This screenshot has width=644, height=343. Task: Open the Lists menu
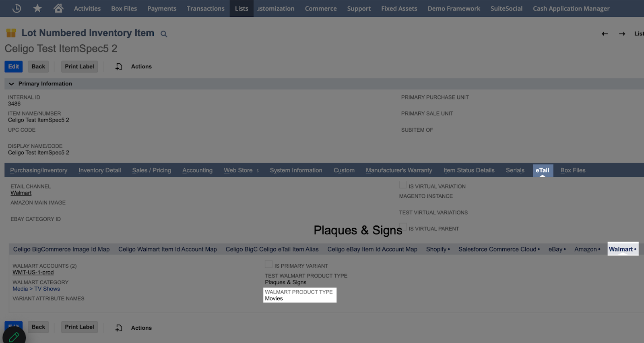coord(242,8)
